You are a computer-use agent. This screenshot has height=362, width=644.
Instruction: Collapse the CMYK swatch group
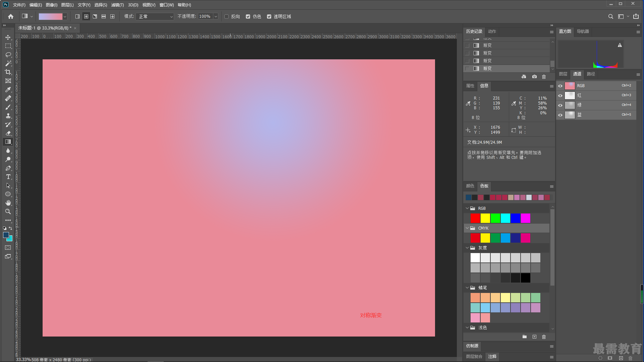tap(467, 228)
